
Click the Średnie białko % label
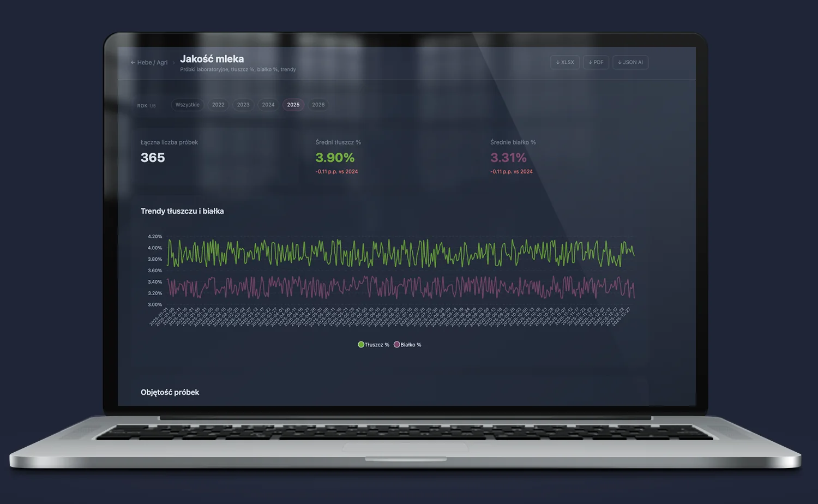513,142
